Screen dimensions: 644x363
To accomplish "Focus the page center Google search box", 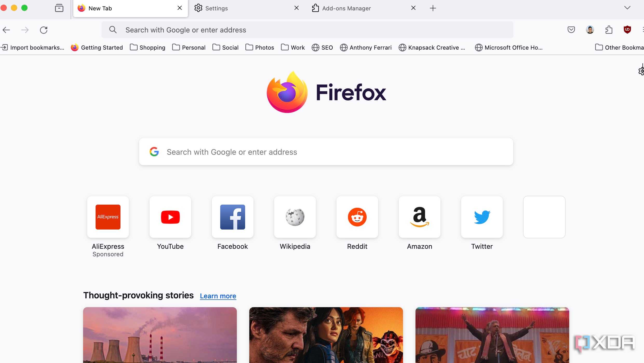I will pos(326,152).
